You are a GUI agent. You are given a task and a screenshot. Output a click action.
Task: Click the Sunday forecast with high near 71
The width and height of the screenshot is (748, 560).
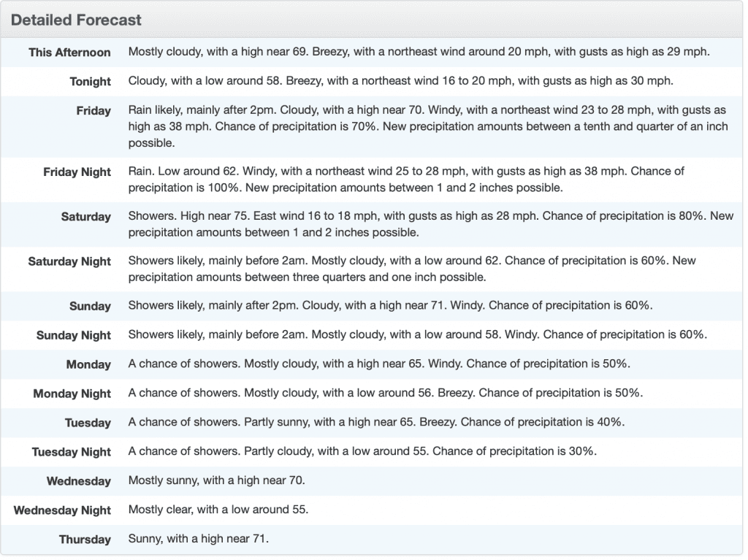tap(390, 306)
